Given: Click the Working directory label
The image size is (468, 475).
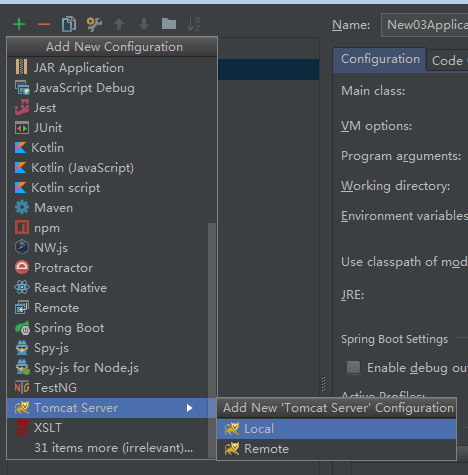Looking at the screenshot, I should [395, 186].
